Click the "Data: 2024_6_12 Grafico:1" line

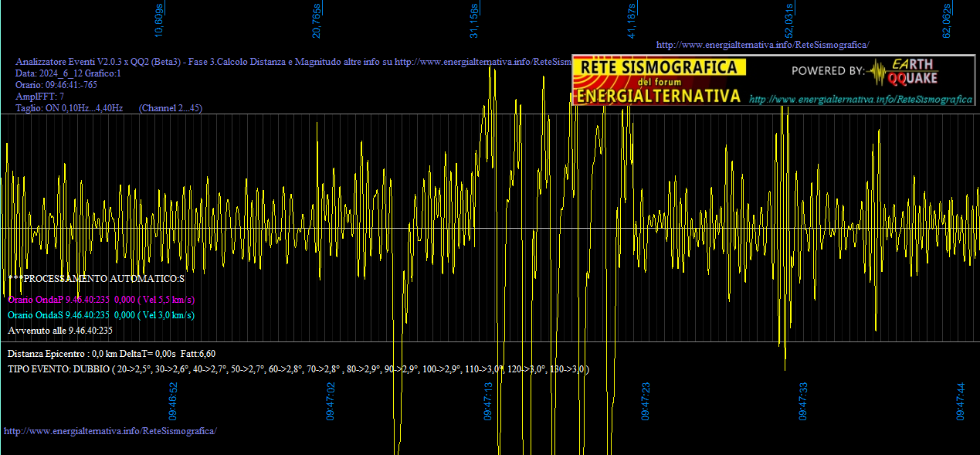[x=68, y=73]
